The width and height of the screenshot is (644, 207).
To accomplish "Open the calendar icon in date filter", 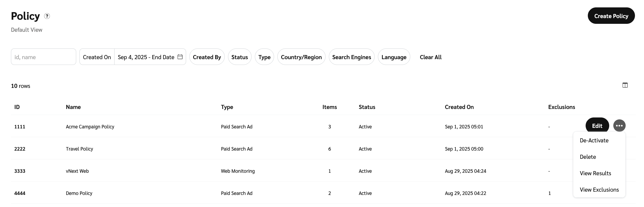I will pyautogui.click(x=180, y=57).
